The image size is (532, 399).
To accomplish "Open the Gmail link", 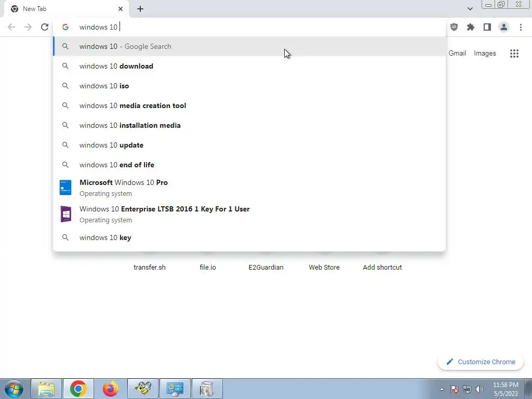I will point(457,54).
